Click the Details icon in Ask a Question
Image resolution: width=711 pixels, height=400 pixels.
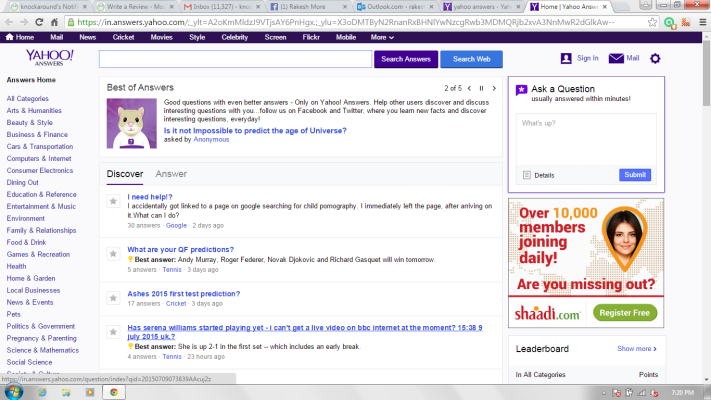[526, 175]
